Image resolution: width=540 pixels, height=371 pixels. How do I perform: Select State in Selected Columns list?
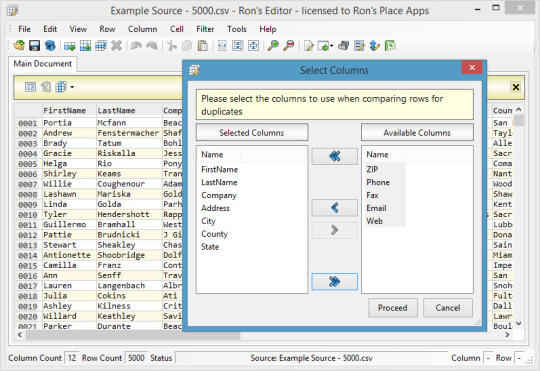tap(210, 247)
